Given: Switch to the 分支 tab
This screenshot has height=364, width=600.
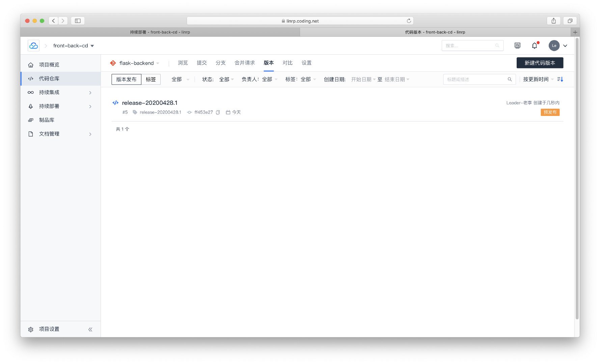Looking at the screenshot, I should [221, 63].
